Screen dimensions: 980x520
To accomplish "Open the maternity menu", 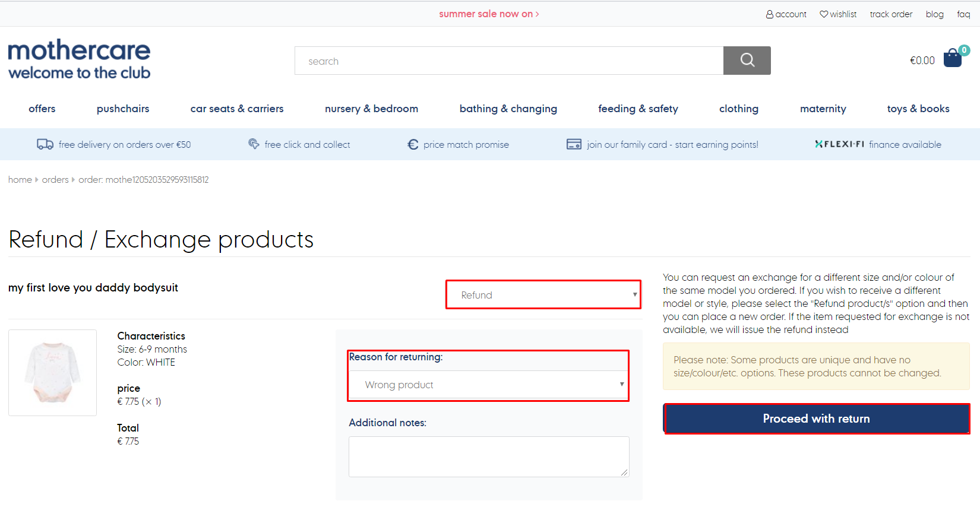I will [823, 109].
